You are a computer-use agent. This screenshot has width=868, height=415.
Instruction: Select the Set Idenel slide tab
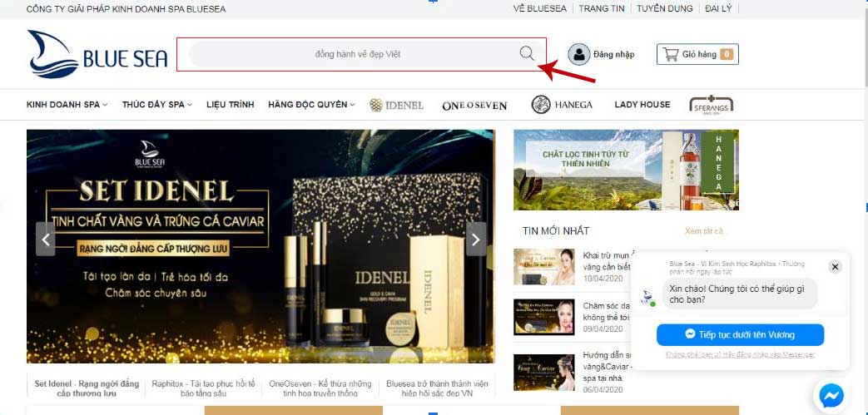click(87, 388)
